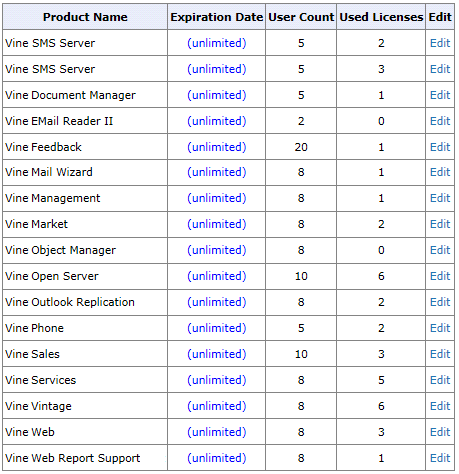This screenshot has height=474, width=459.
Task: Click Edit link in Vine Phone row
Action: click(x=440, y=328)
